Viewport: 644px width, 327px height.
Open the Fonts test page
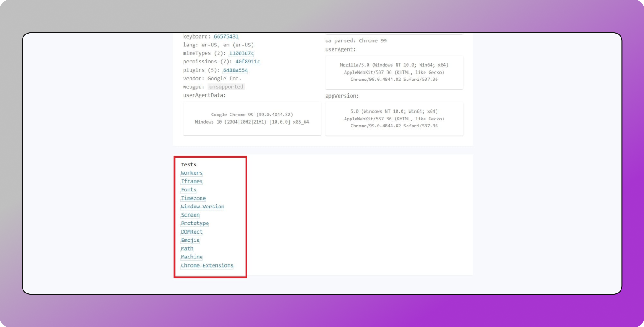pos(189,189)
